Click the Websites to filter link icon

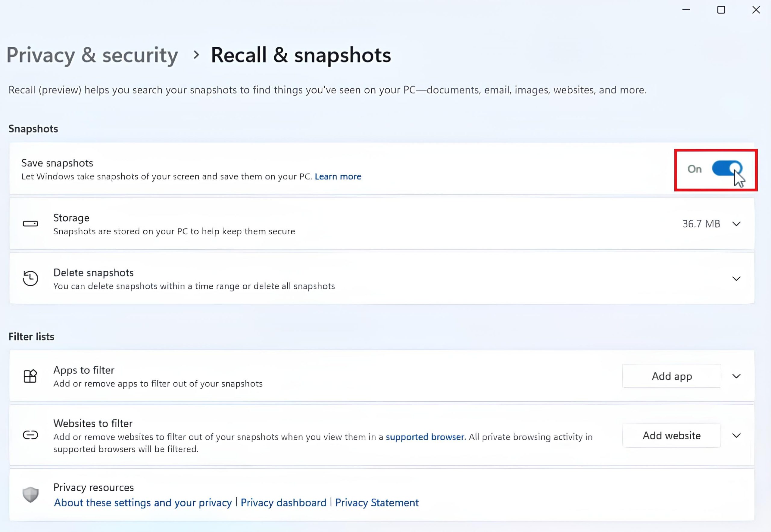pos(30,435)
